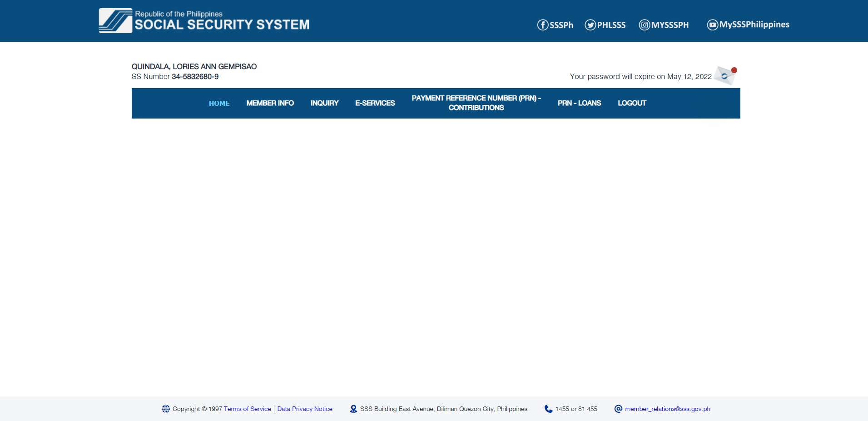Image resolution: width=868 pixels, height=421 pixels.
Task: Open Payment Reference Number (PRN) - Contributions
Action: coord(476,103)
